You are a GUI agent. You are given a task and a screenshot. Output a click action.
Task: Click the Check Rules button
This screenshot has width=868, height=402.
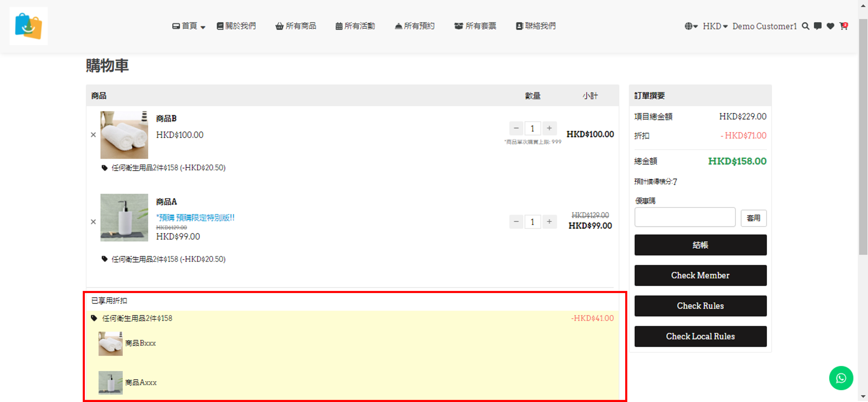tap(700, 306)
